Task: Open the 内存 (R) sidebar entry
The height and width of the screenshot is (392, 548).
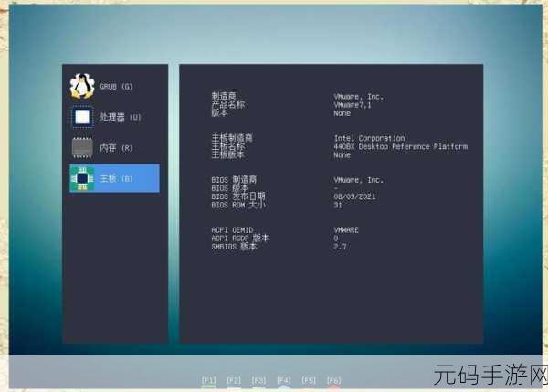Action: 115,147
